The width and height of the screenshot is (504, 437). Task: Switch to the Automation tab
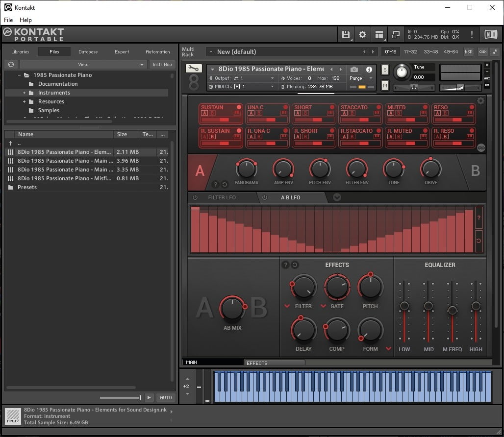pos(157,52)
